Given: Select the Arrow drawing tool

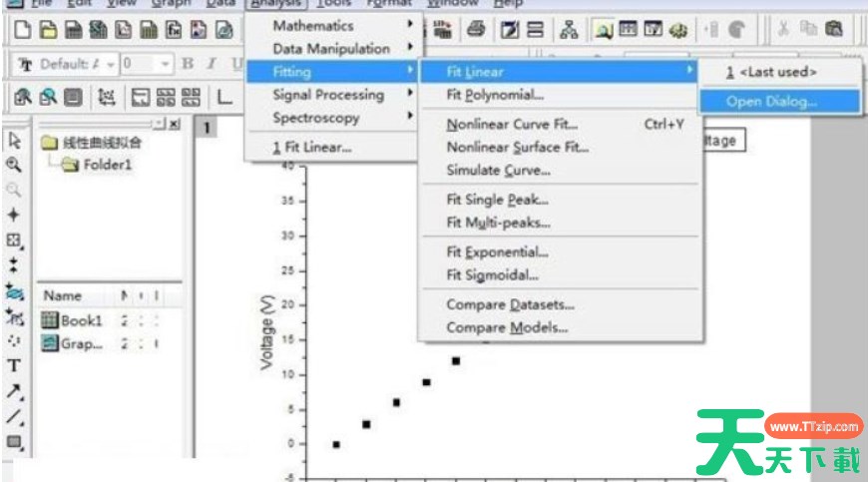Looking at the screenshot, I should [14, 391].
